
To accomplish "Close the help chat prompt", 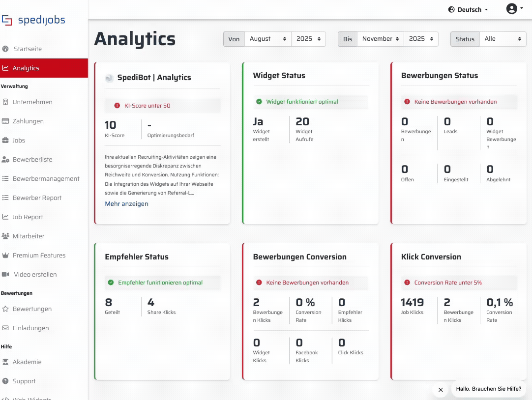I will click(441, 390).
